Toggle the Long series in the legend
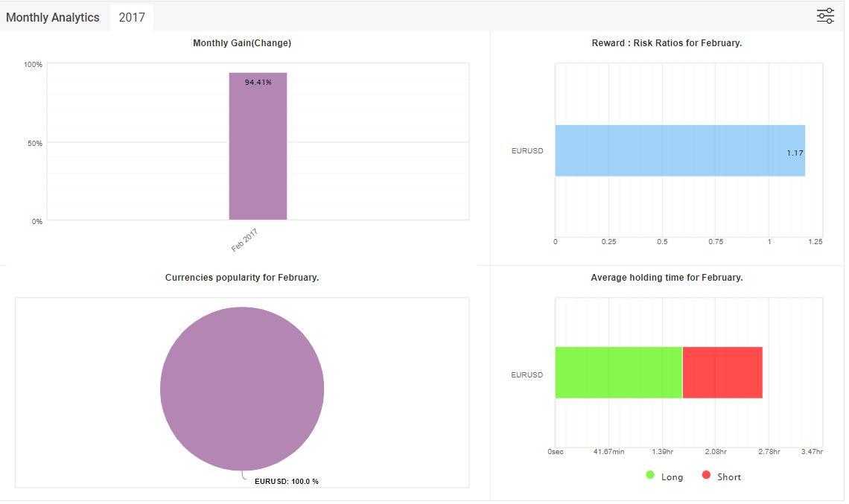 [664, 476]
